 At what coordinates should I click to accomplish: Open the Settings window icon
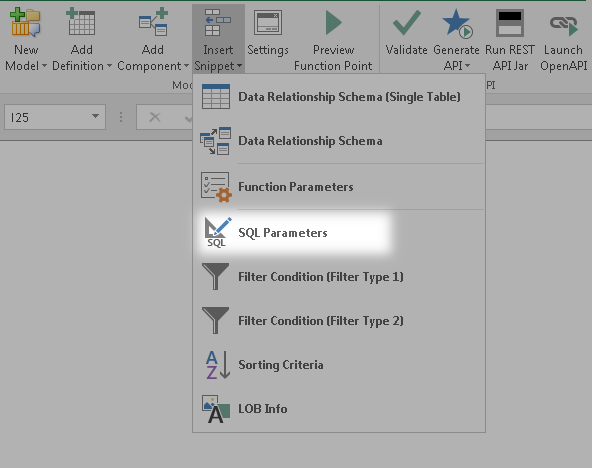point(268,23)
